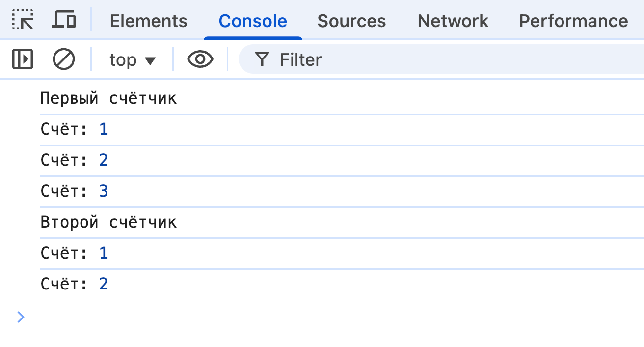Go to the Network tab
The width and height of the screenshot is (644, 347).
[453, 21]
